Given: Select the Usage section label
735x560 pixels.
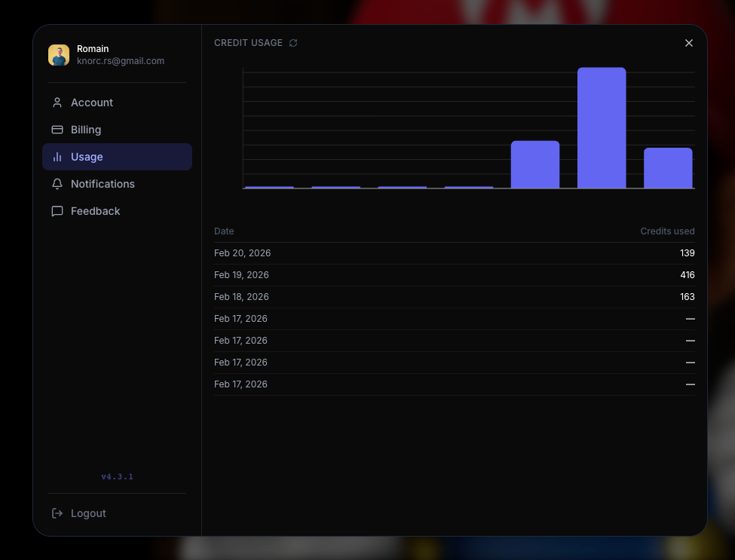Looking at the screenshot, I should [x=87, y=157].
